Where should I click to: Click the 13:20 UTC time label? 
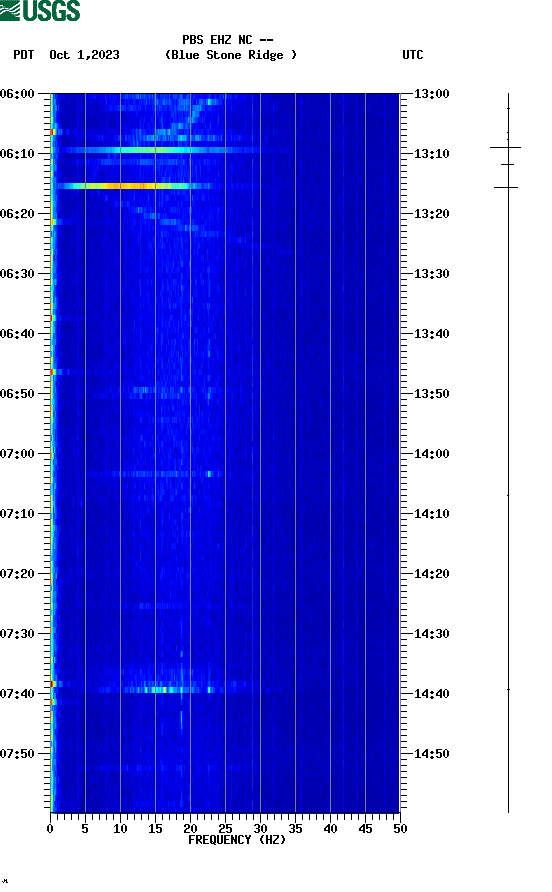pyautogui.click(x=431, y=214)
